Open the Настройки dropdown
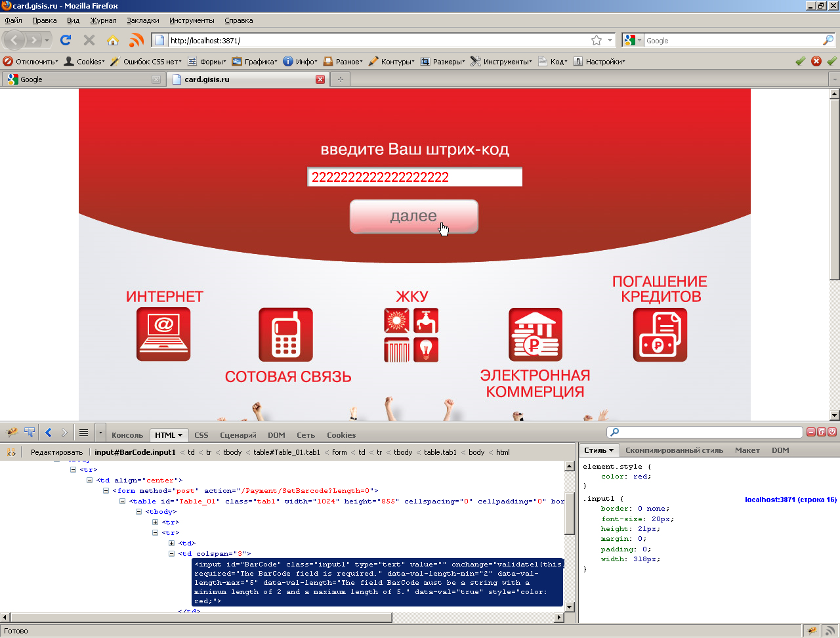The image size is (840, 638). click(x=600, y=61)
